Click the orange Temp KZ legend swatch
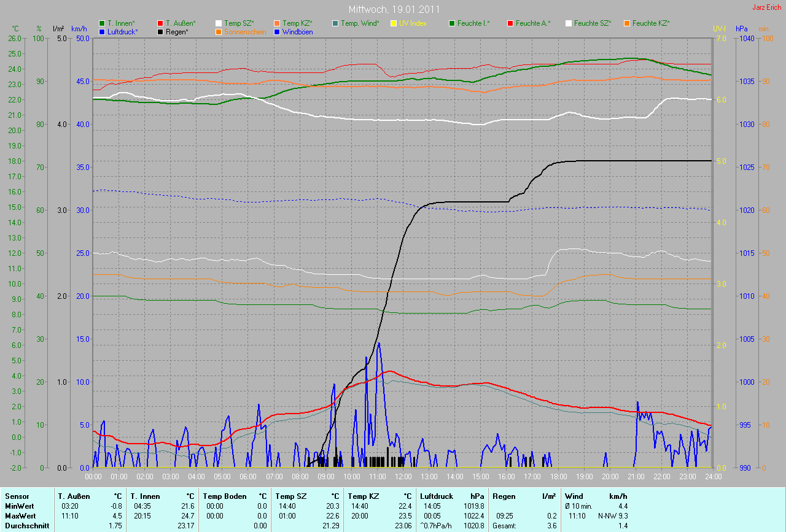Viewport: 786px width, 532px height. tap(277, 23)
